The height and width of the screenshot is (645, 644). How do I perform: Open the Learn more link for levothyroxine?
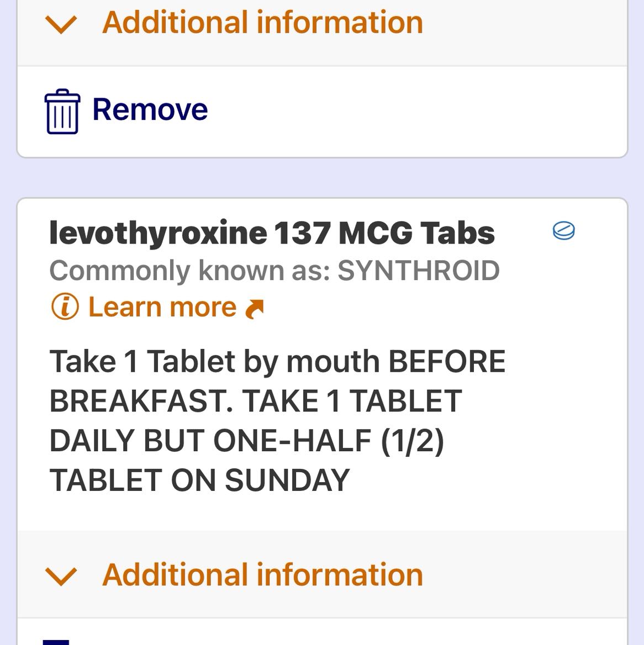pos(162,307)
